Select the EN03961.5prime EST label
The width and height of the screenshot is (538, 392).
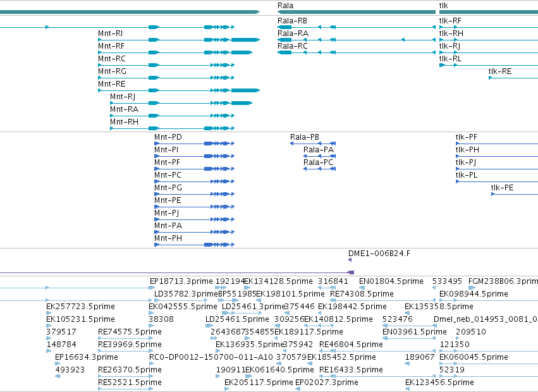coord(415,332)
